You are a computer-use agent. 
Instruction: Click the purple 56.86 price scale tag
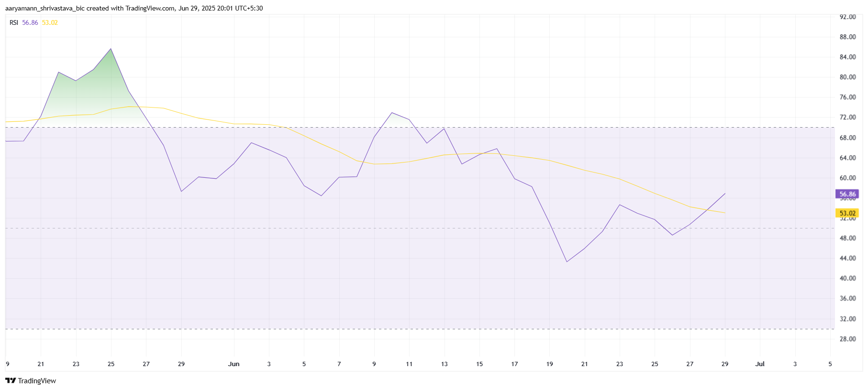pos(847,194)
